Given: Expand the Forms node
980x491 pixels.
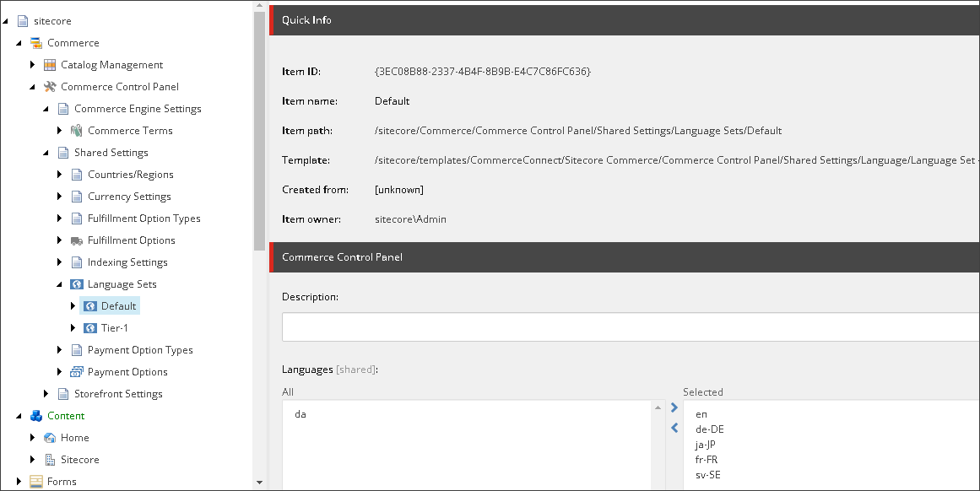Looking at the screenshot, I should click(19, 482).
